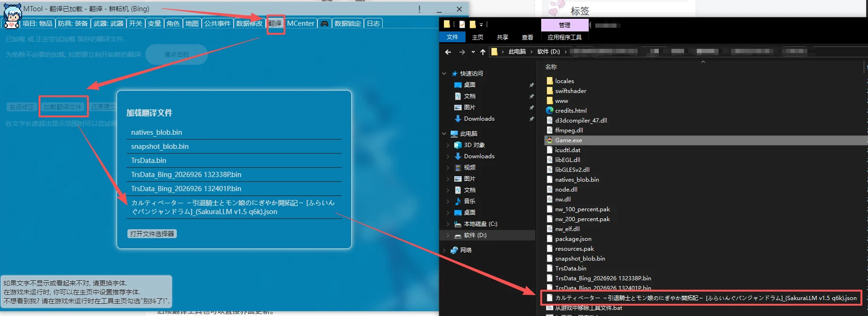Viewport: 868px width, 316px height.
Task: Click the www folder icon
Action: tap(550, 100)
